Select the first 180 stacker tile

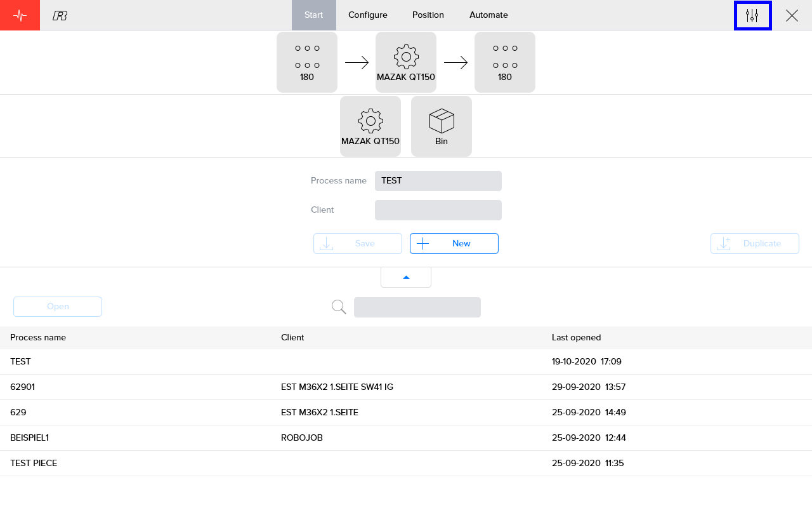[x=307, y=62]
